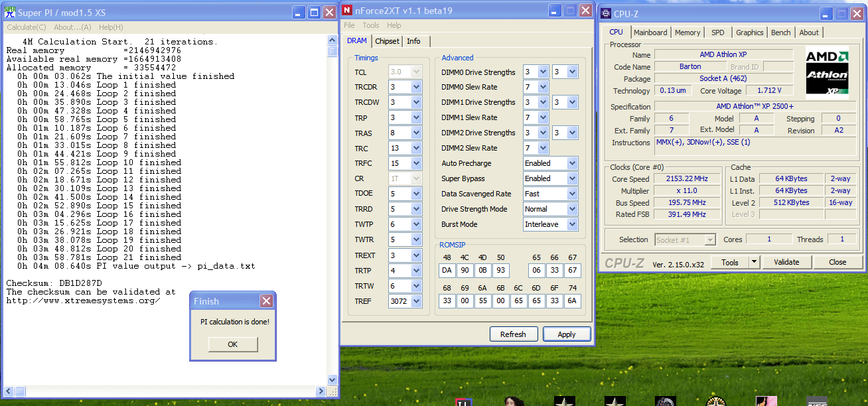The image size is (868, 406).
Task: Expand the TWTP timing dropdown
Action: [417, 224]
